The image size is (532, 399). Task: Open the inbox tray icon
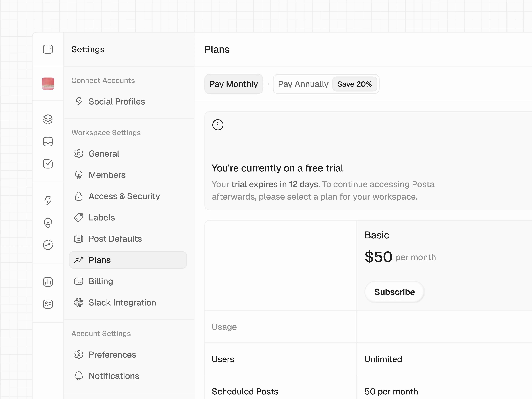pyautogui.click(x=48, y=141)
